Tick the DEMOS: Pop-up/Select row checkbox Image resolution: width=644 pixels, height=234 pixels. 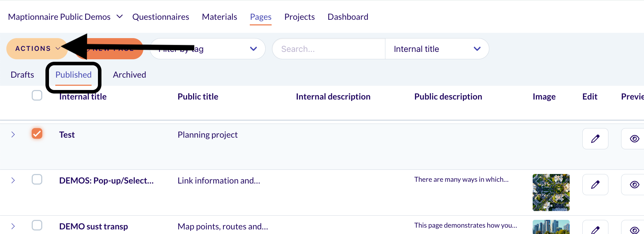coord(37,179)
